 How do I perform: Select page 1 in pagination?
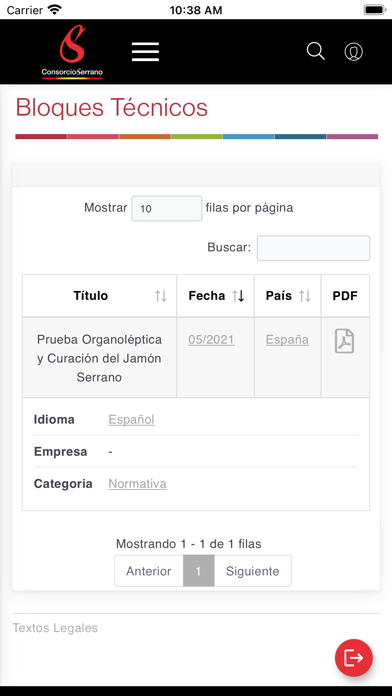[198, 571]
